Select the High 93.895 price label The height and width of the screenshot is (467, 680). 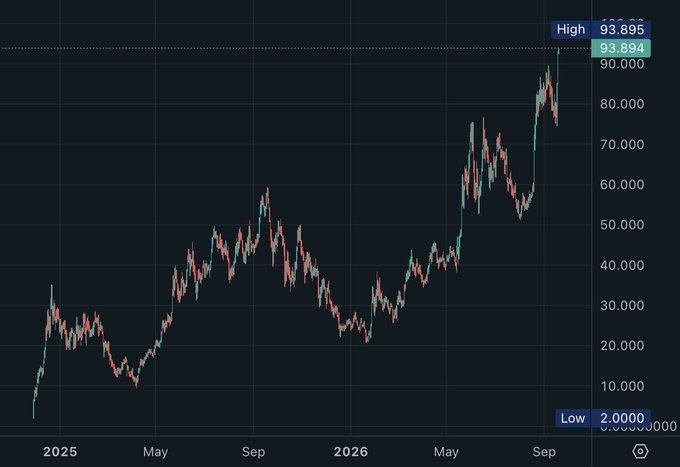pos(601,29)
